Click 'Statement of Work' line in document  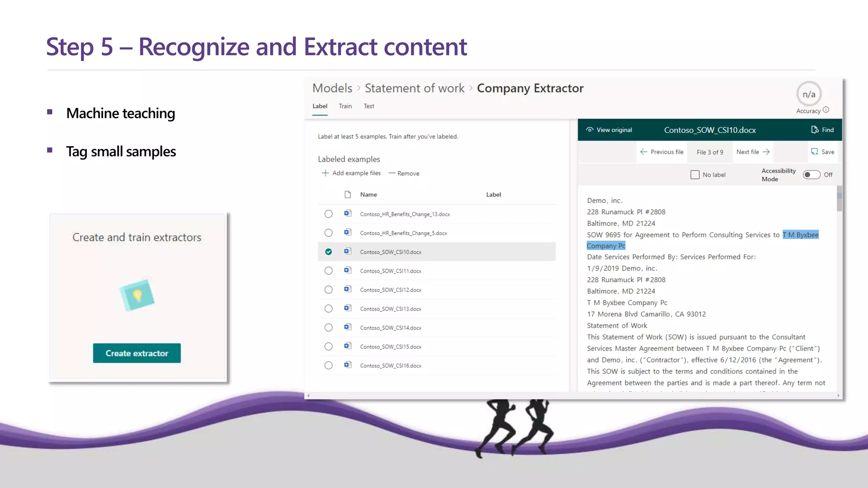point(617,325)
